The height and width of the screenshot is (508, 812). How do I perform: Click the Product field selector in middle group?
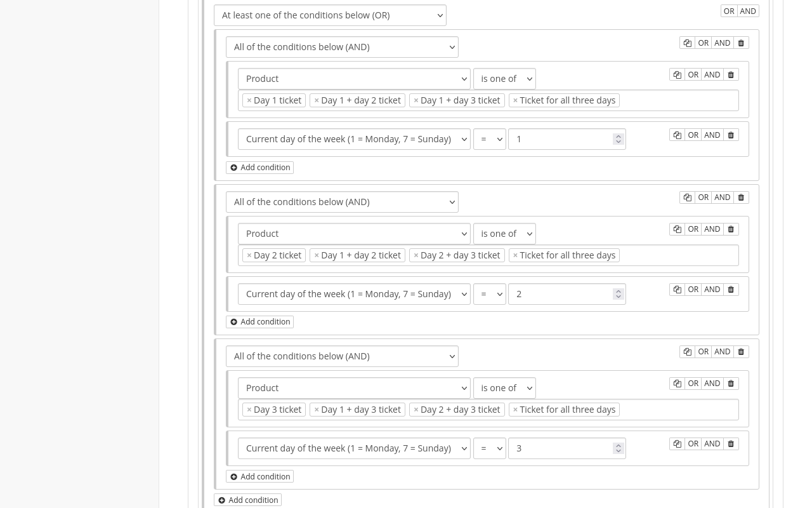click(x=354, y=233)
